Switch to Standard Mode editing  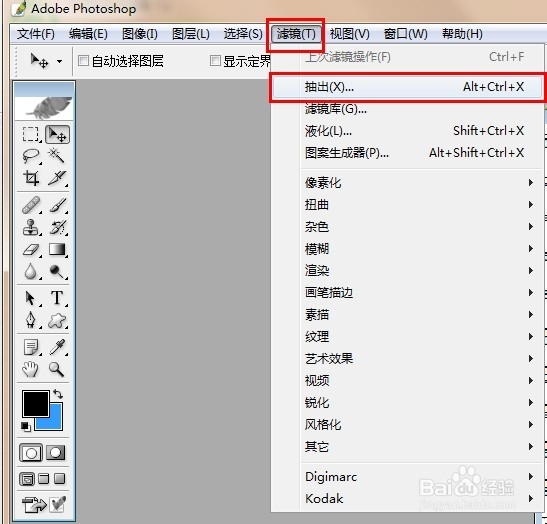click(31, 453)
